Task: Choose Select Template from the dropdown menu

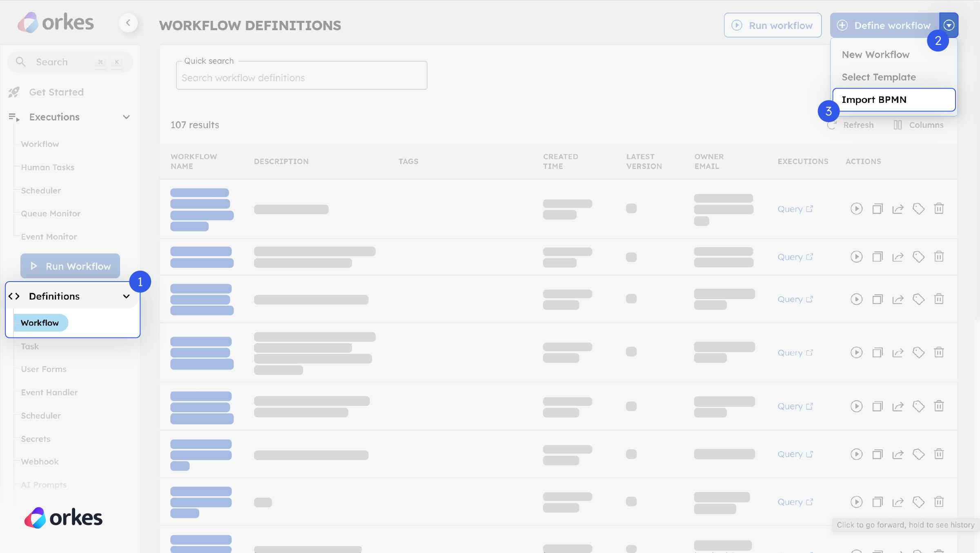Action: click(879, 77)
